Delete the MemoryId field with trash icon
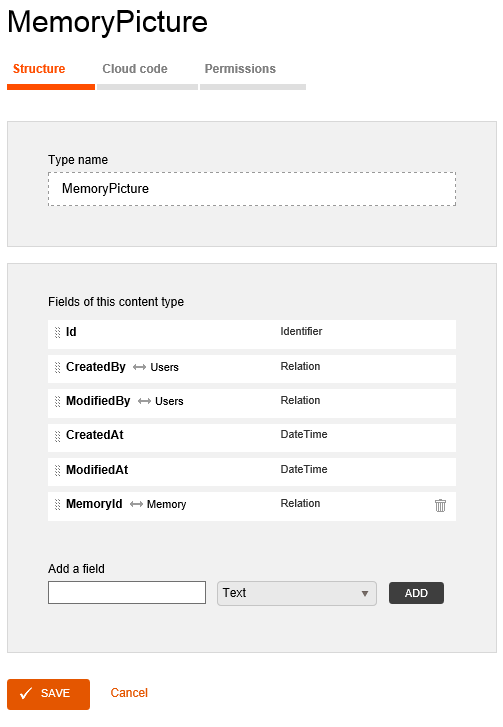The width and height of the screenshot is (503, 727). (x=440, y=505)
